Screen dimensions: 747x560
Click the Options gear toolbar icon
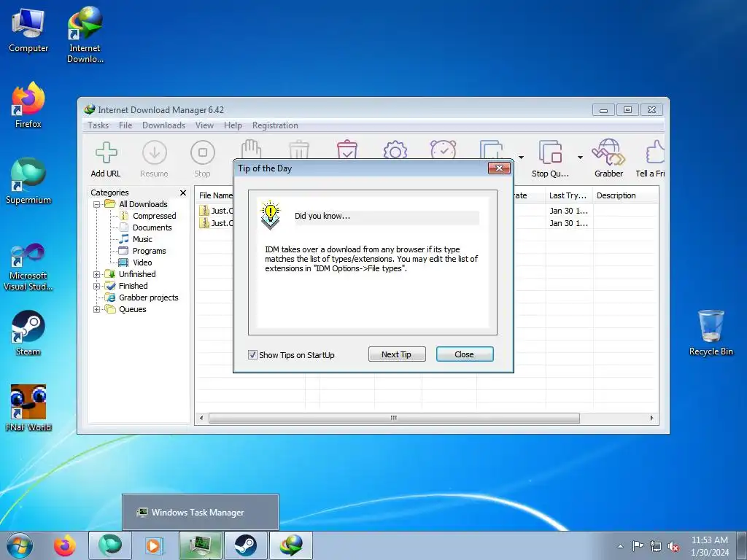pyautogui.click(x=395, y=149)
